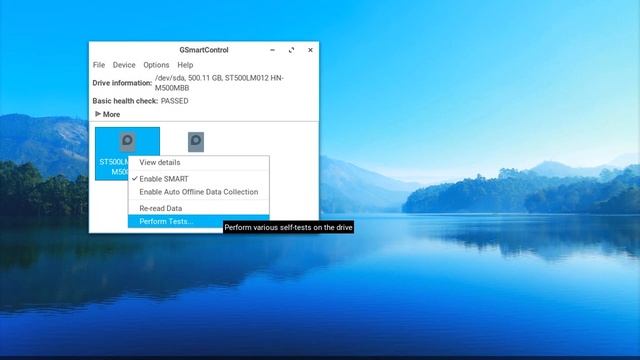Screen dimensions: 640x360
Task: Click the PASSED health check value
Action: tap(174, 101)
